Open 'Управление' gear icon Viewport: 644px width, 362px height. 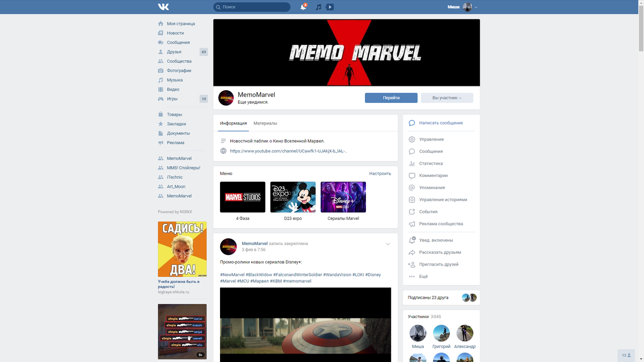coord(412,139)
